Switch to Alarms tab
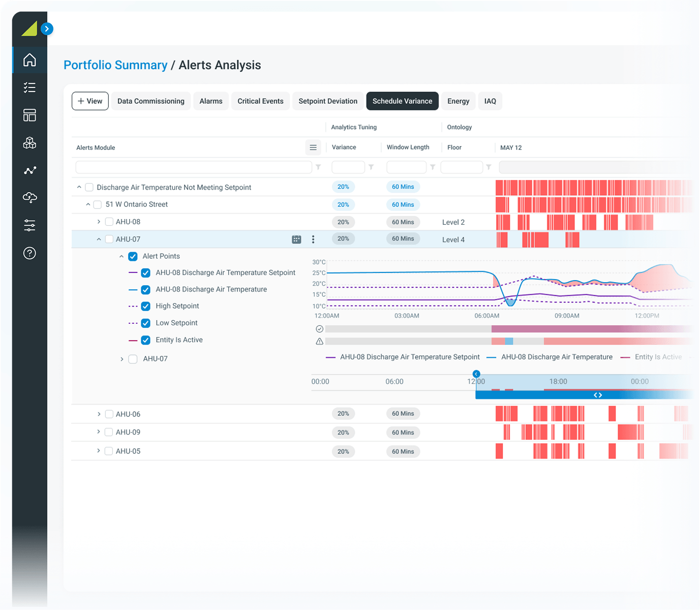The height and width of the screenshot is (610, 700). point(211,101)
